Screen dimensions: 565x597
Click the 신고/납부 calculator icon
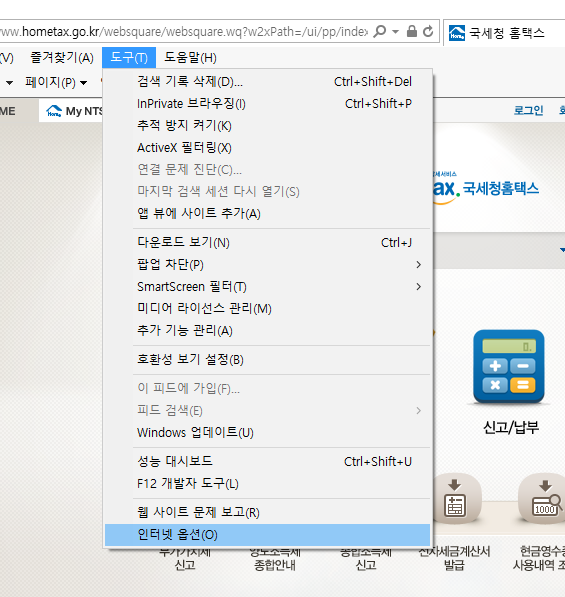(x=509, y=367)
